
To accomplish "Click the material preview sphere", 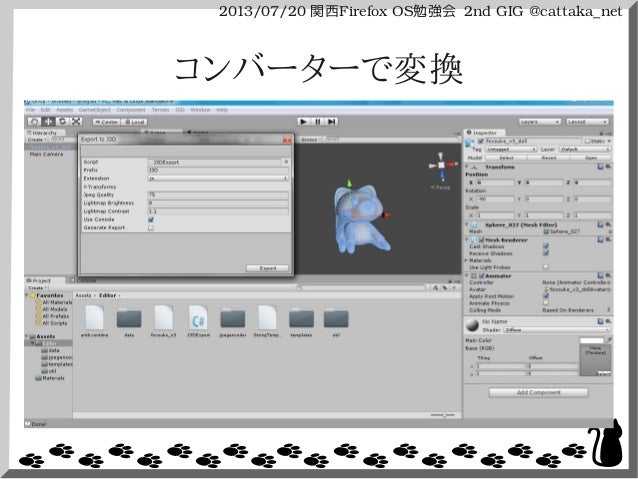I will 472,325.
